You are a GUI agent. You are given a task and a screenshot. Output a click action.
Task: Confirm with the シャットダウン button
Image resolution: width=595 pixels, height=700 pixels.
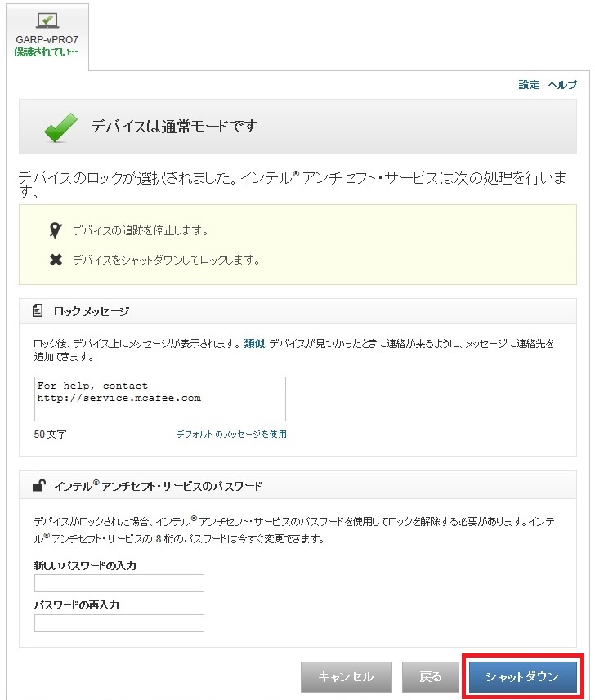(522, 677)
